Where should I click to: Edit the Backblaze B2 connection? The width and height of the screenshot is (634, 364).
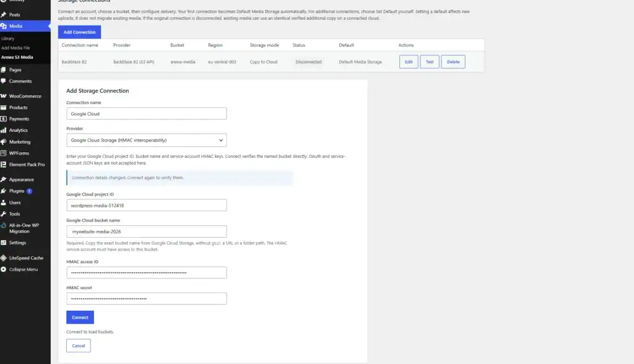[x=409, y=62]
